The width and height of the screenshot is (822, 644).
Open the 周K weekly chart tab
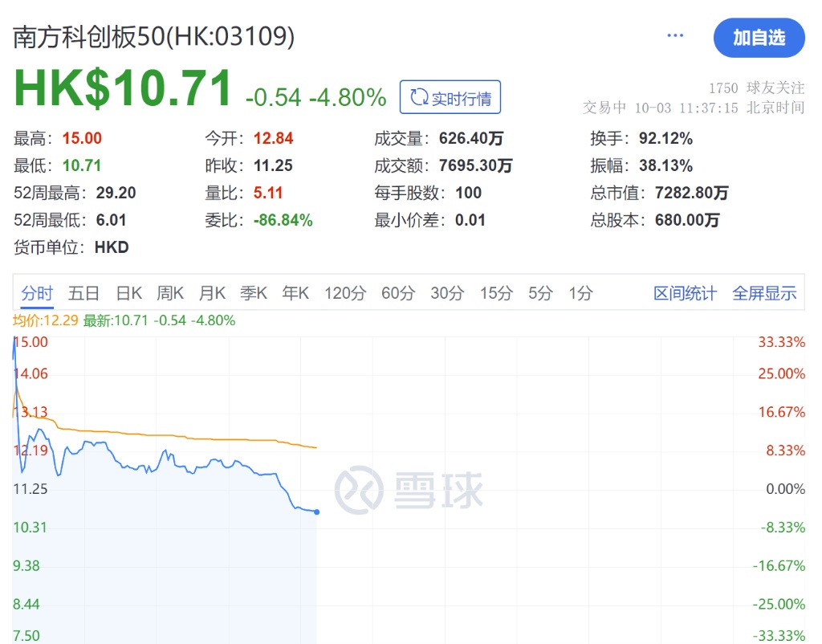point(170,293)
